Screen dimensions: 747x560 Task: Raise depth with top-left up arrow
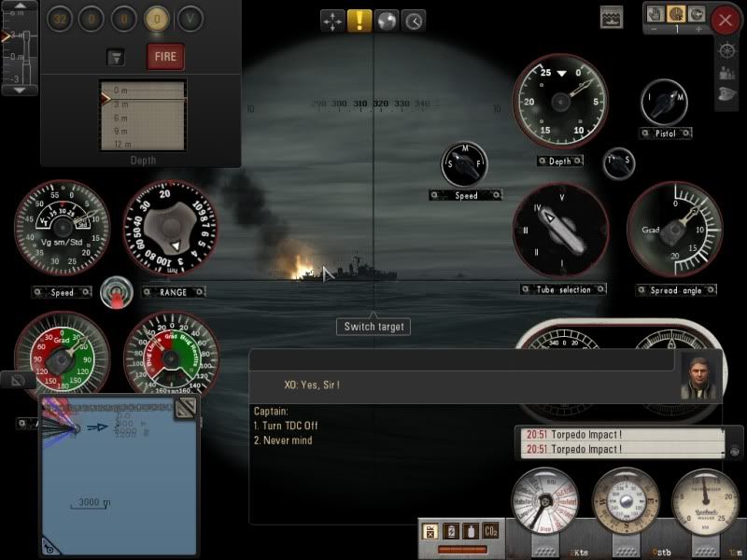20,6
